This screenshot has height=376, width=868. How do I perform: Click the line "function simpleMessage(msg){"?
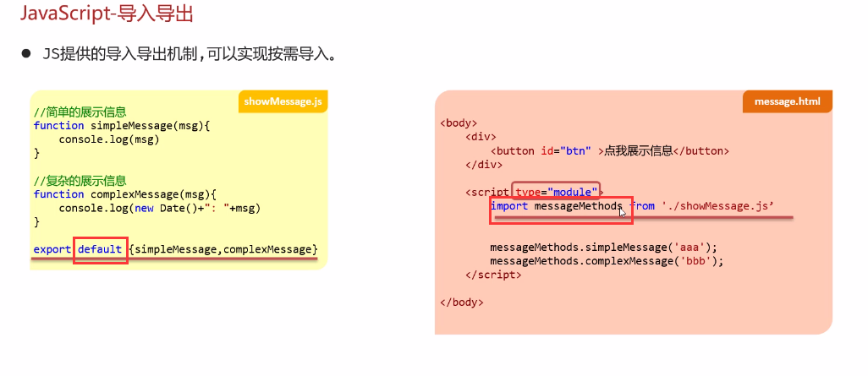pyautogui.click(x=122, y=126)
